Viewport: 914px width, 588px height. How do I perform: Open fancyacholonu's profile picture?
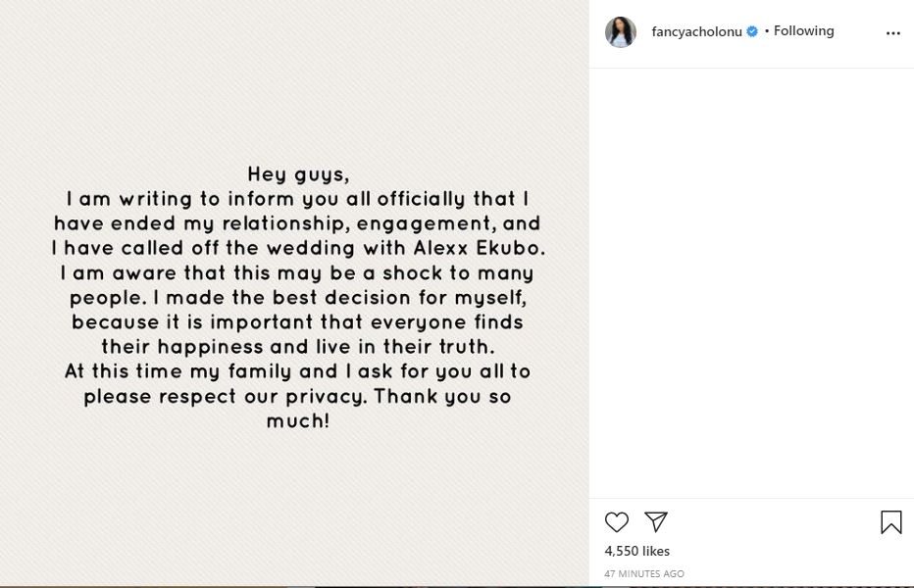coord(621,31)
